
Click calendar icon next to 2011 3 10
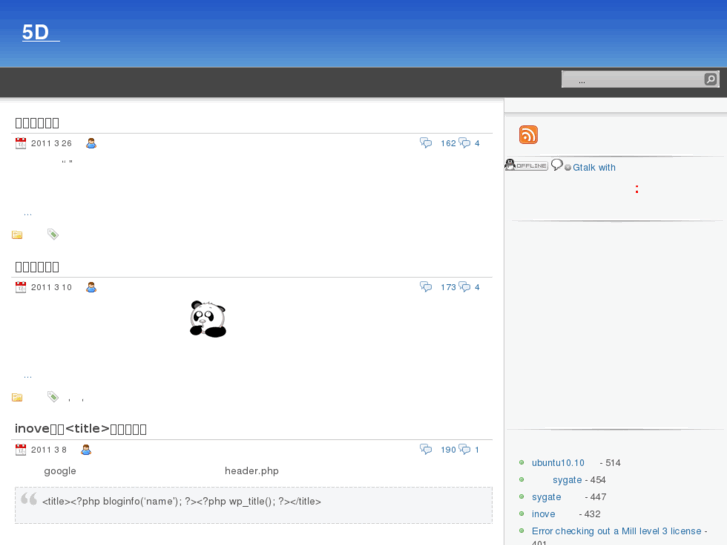click(x=20, y=287)
